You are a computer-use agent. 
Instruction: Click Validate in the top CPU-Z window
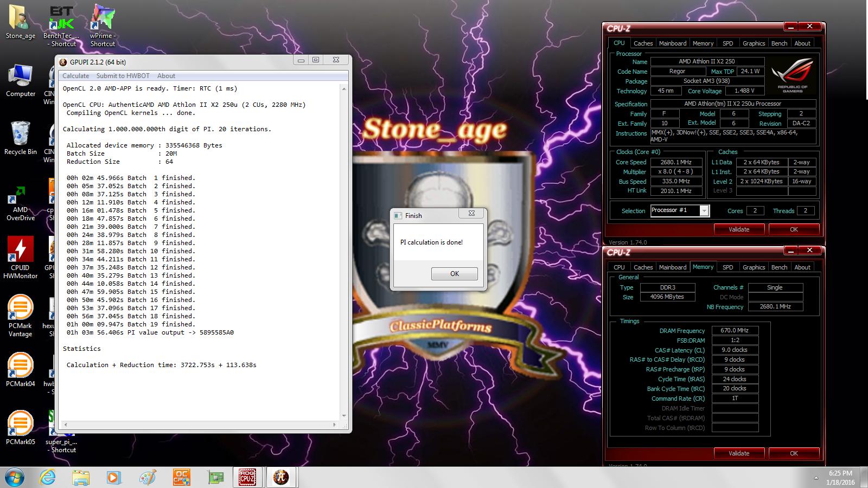pyautogui.click(x=739, y=229)
